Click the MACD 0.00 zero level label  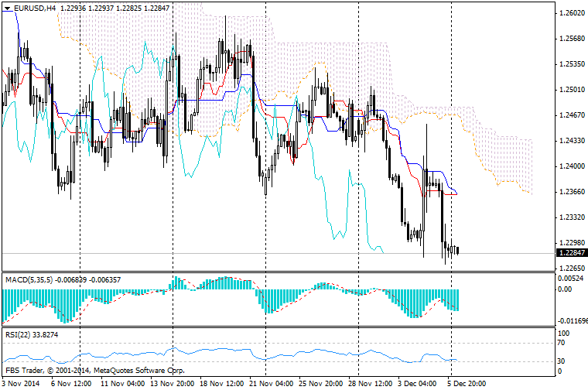tap(565, 289)
